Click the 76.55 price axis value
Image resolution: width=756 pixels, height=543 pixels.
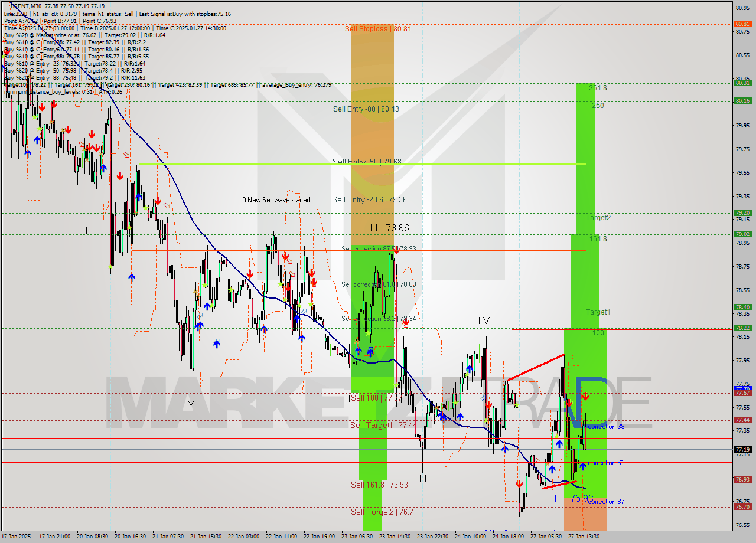point(742,525)
